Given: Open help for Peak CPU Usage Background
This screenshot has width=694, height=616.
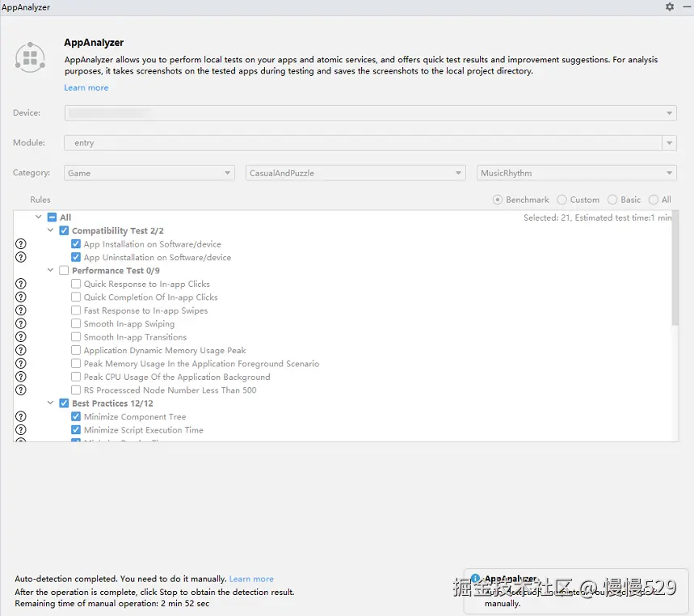Looking at the screenshot, I should click(21, 377).
